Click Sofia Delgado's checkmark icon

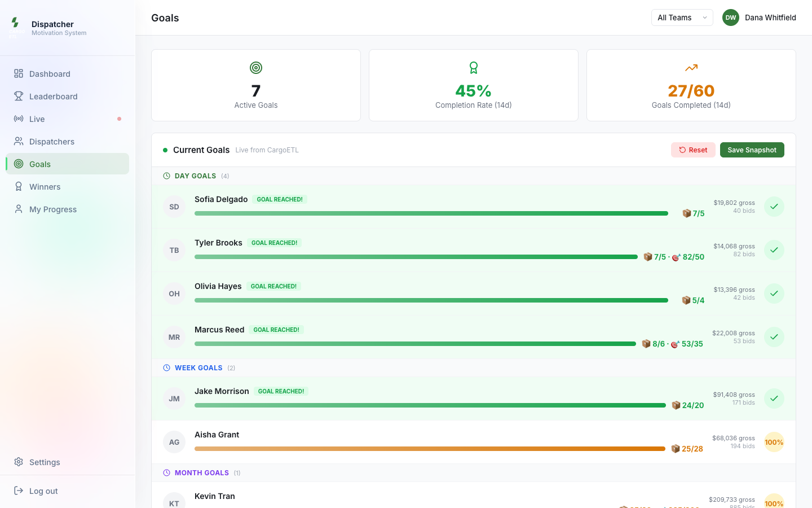pyautogui.click(x=774, y=207)
